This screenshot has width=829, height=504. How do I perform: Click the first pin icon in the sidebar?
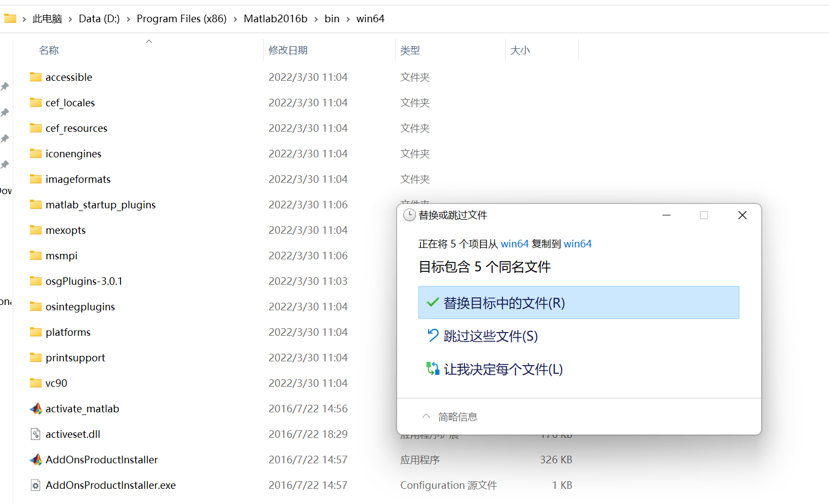[5, 86]
